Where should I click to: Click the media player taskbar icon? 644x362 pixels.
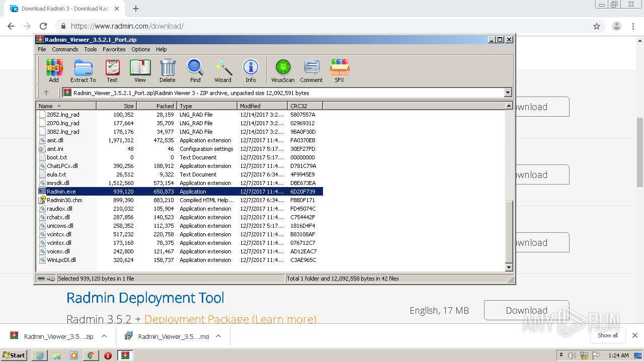(x=74, y=355)
